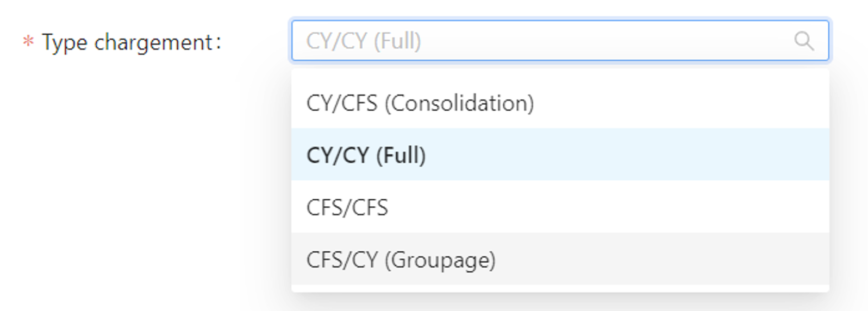Click the magnifier search icon in combo box
The height and width of the screenshot is (311, 868).
(804, 41)
